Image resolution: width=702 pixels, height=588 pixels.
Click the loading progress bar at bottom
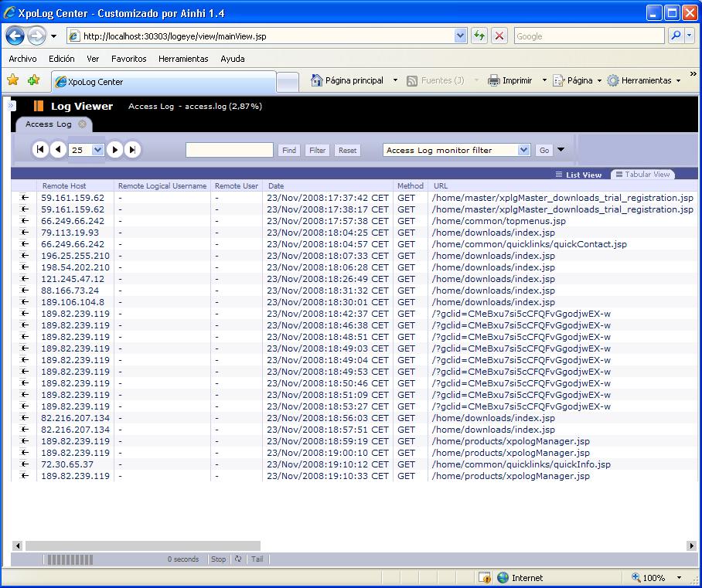tap(70, 559)
